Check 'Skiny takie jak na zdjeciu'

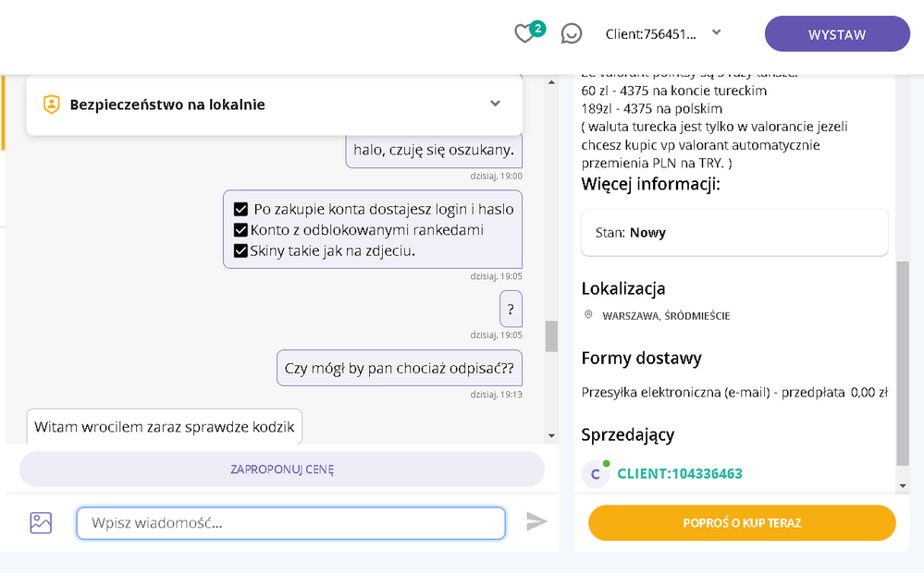[x=241, y=250]
